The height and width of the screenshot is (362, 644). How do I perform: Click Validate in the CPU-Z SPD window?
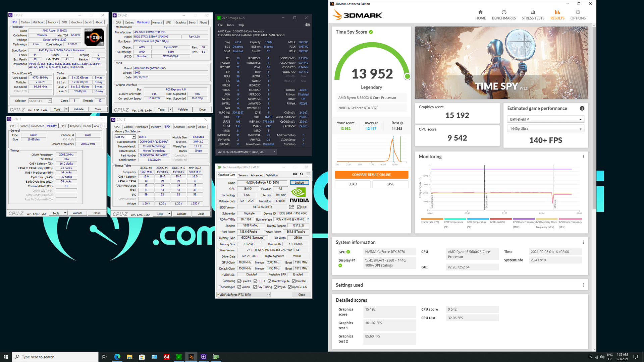181,214
